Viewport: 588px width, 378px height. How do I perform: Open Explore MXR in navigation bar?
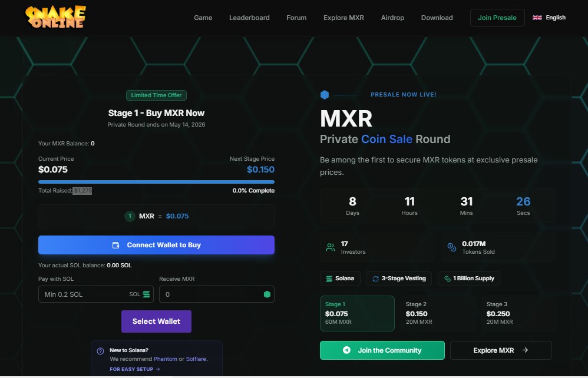tap(343, 18)
